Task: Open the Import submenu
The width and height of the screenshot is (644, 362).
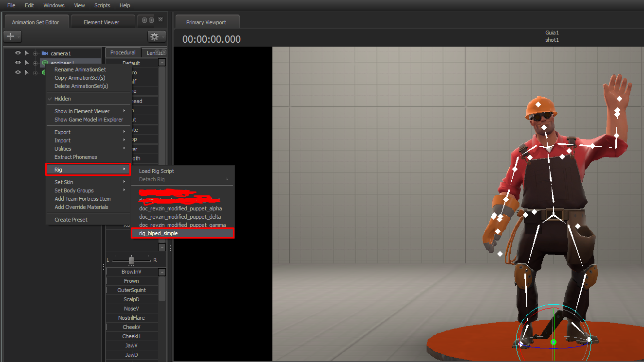Action: pyautogui.click(x=88, y=140)
